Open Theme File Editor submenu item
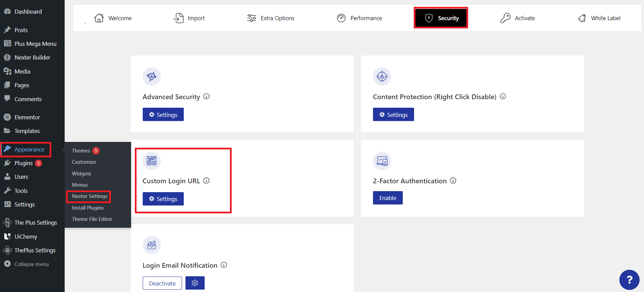The height and width of the screenshot is (292, 644). point(92,219)
